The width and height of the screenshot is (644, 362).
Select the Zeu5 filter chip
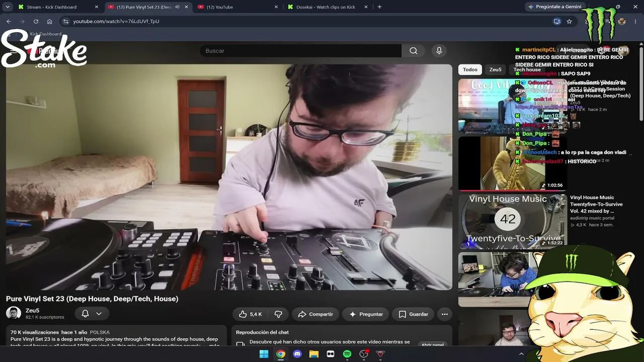coord(496,69)
